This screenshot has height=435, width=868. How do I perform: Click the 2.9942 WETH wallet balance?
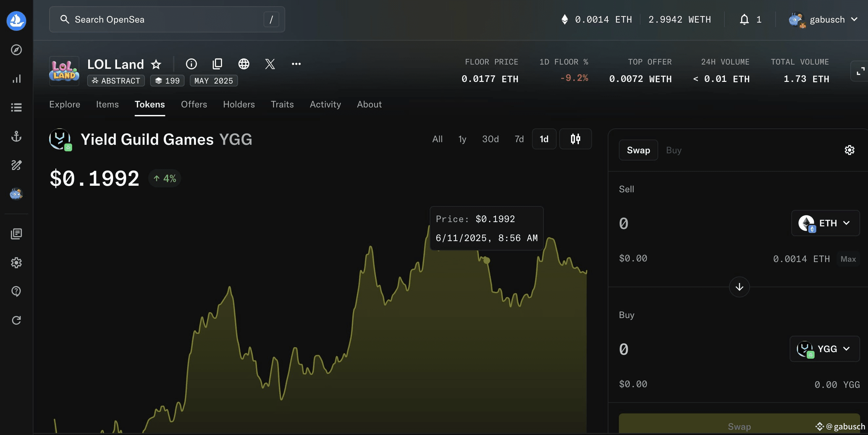click(680, 20)
